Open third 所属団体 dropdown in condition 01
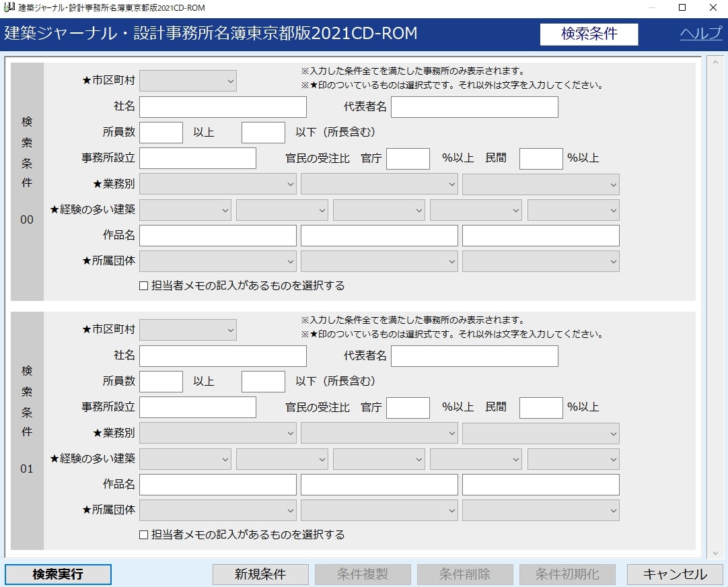The width and height of the screenshot is (728, 587). pos(540,510)
